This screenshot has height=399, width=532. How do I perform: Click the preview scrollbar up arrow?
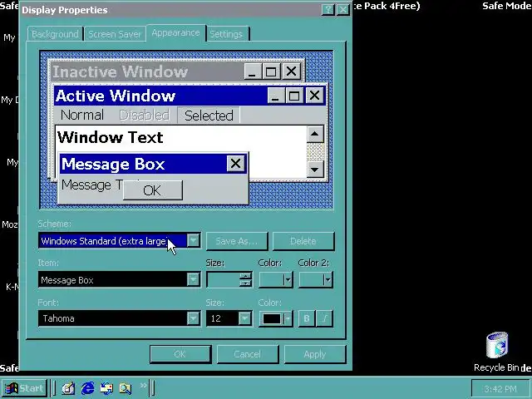coord(315,135)
